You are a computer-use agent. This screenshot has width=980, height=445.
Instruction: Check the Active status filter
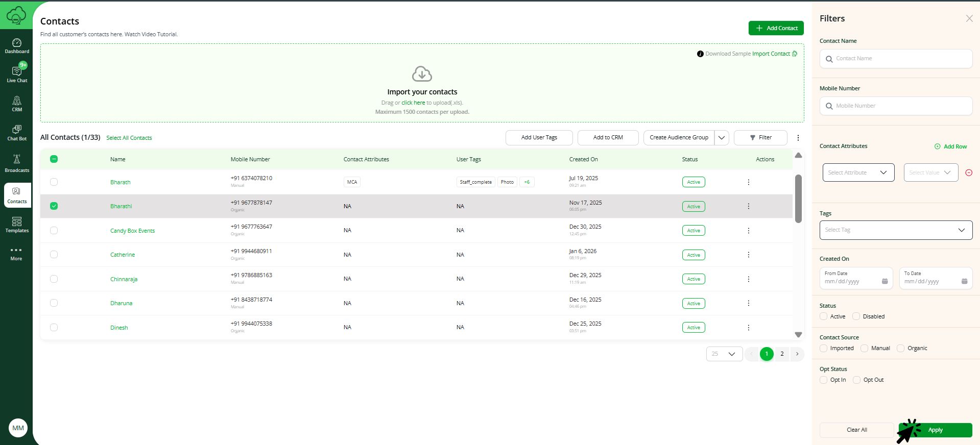(x=824, y=316)
